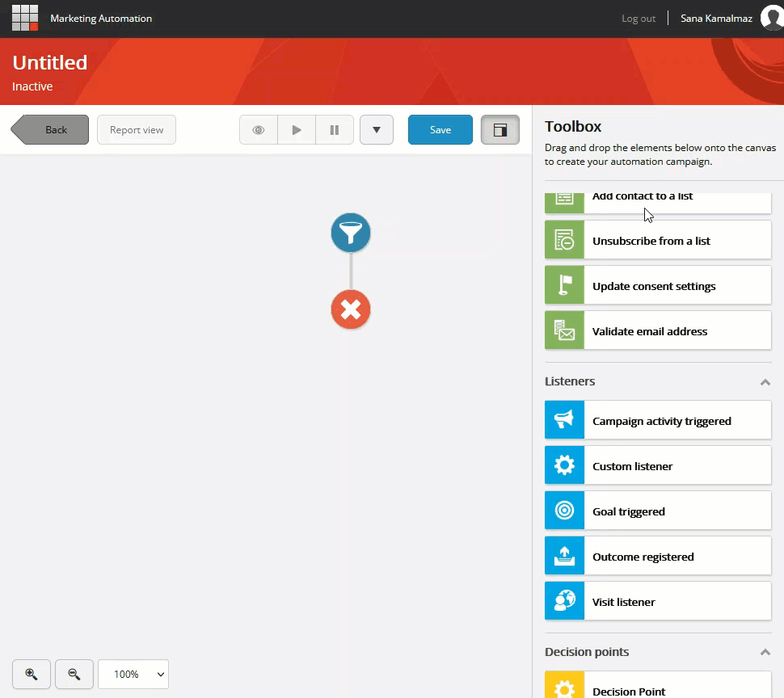Click the Outcome registered icon

click(564, 556)
